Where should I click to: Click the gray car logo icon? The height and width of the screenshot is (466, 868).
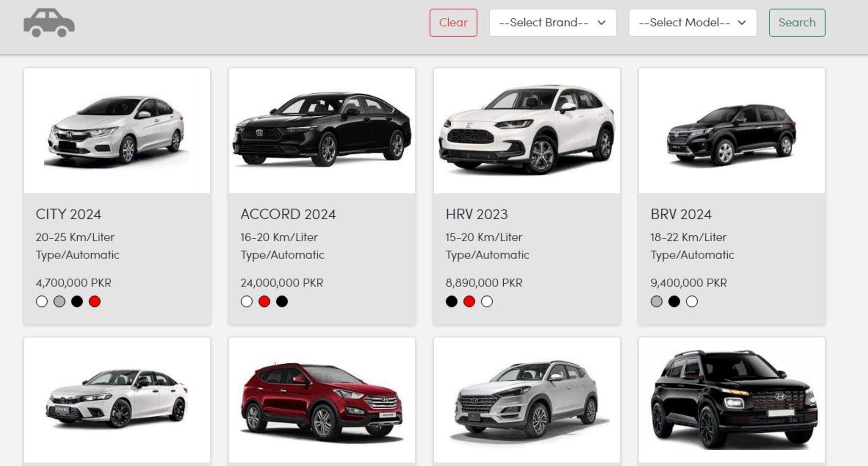pyautogui.click(x=49, y=23)
